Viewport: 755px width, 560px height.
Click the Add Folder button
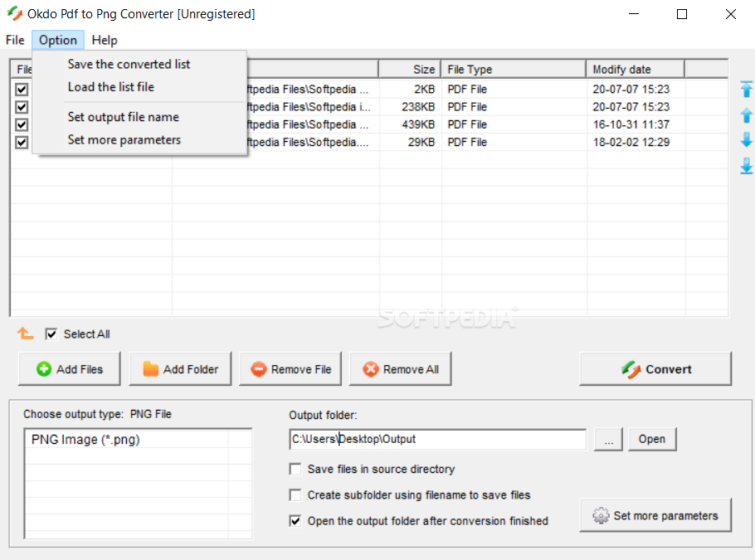pyautogui.click(x=180, y=369)
